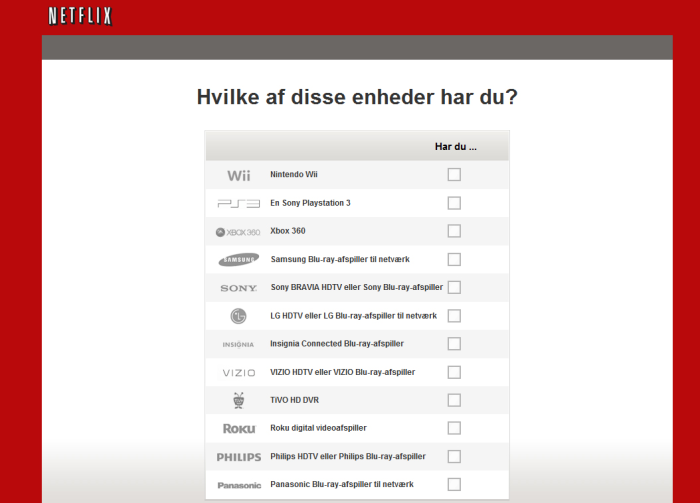Click the 'Nintendo Wii' label
The image size is (700, 503).
(294, 175)
